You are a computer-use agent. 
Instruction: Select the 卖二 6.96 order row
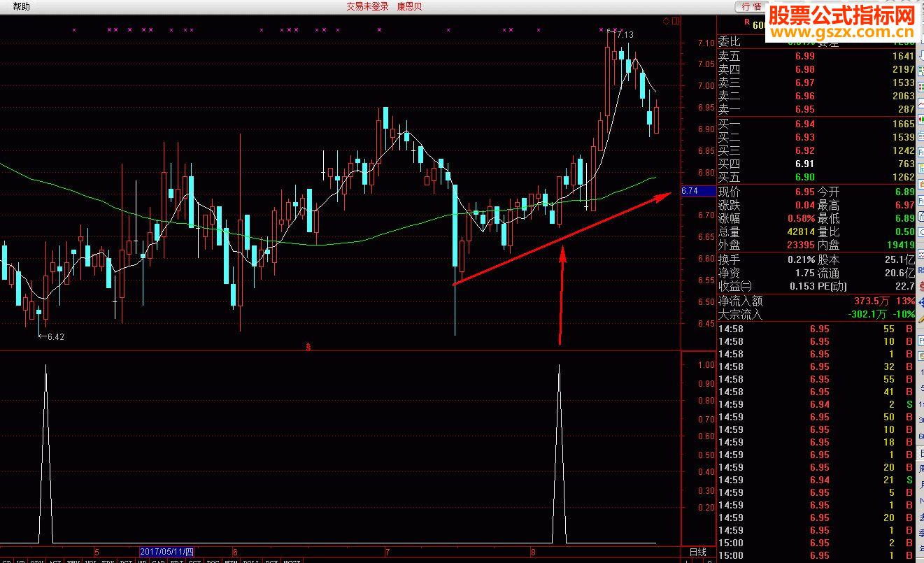[x=816, y=96]
